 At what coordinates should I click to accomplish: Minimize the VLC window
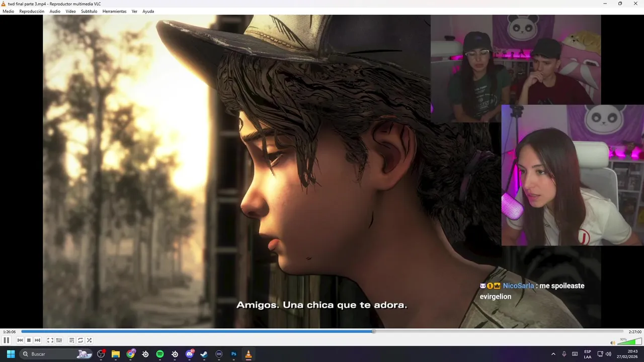click(x=605, y=4)
